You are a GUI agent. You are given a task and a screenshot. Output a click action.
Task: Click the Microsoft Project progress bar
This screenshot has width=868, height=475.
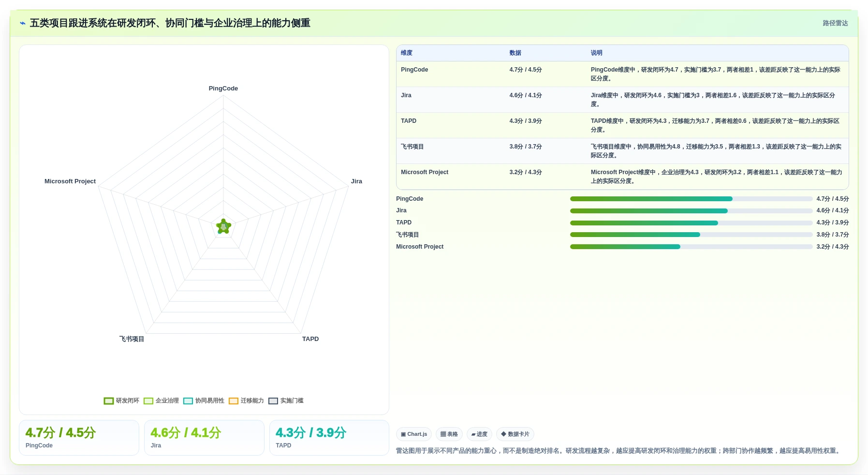click(x=691, y=247)
